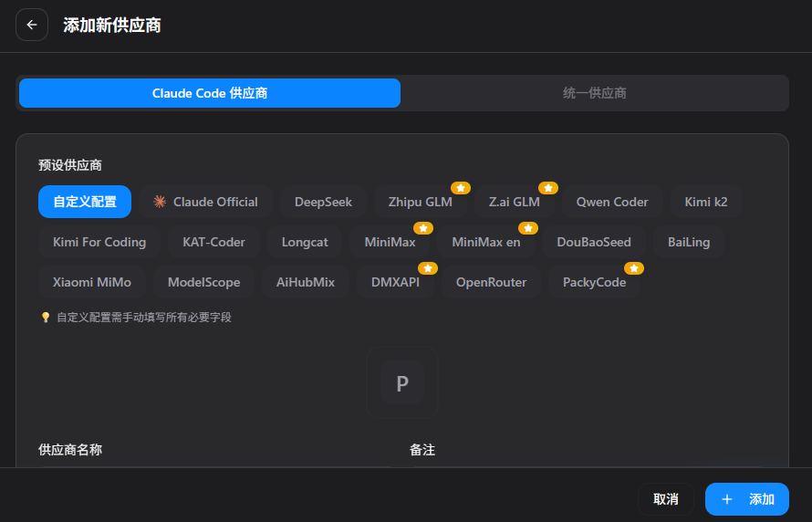Pick ModelScope preset
This screenshot has width=812, height=522.
pos(203,282)
